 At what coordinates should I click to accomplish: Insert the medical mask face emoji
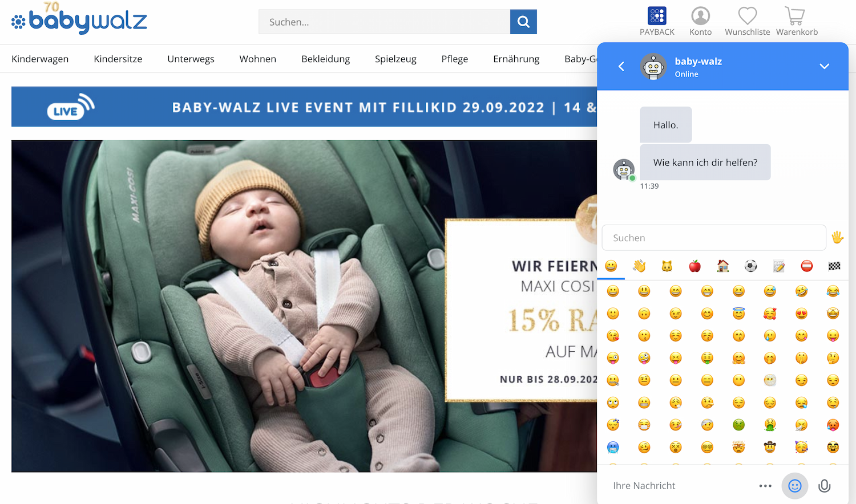[644, 425]
